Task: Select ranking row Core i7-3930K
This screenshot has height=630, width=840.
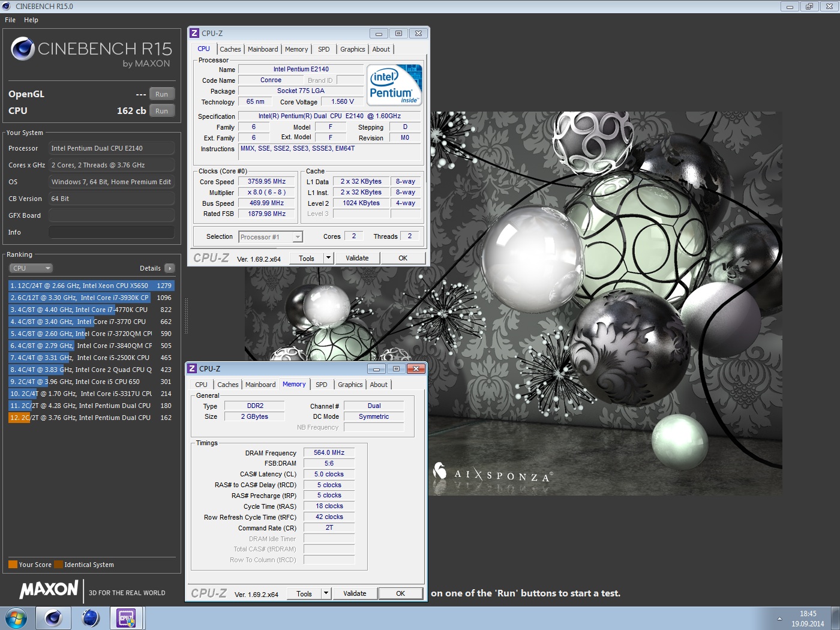Action: click(x=91, y=298)
